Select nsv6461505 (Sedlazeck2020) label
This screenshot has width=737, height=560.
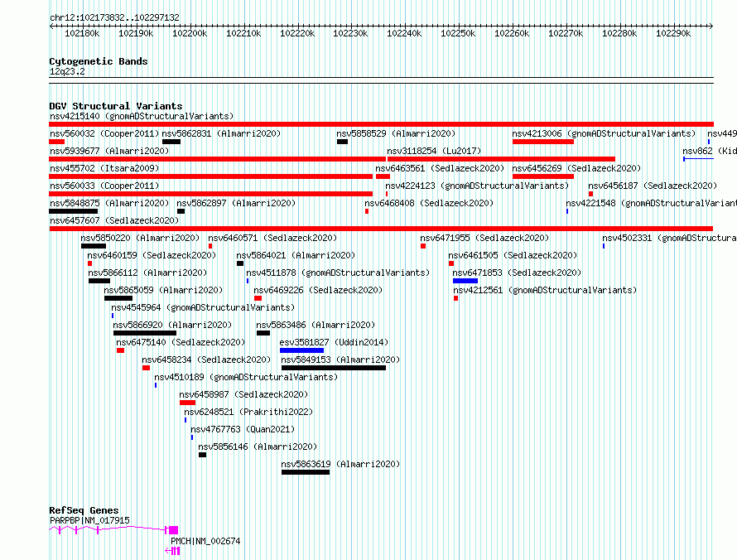point(513,255)
